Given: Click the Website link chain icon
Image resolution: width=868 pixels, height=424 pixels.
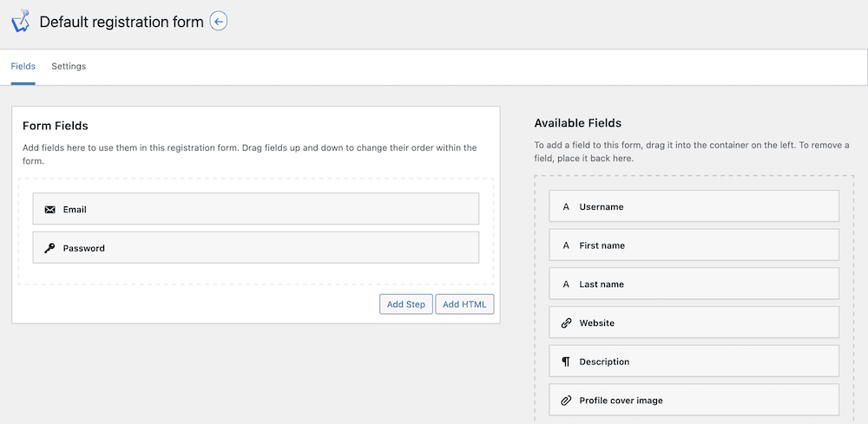Looking at the screenshot, I should 566,323.
